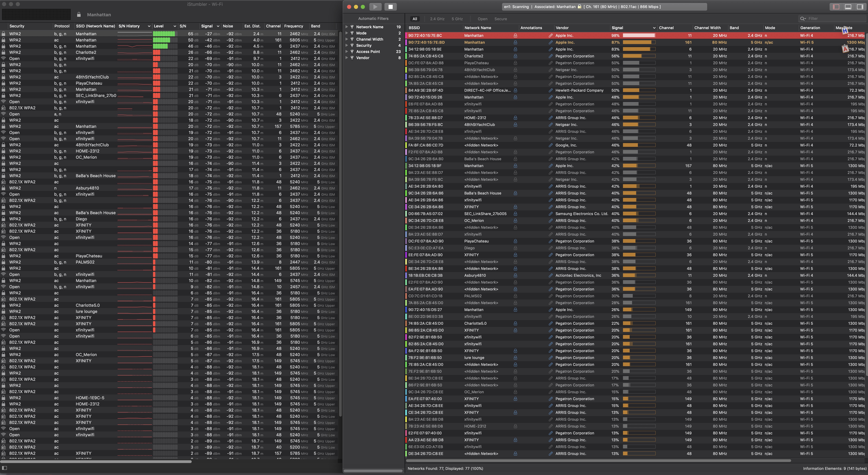Sort by the Vendor column header
The height and width of the screenshot is (475, 868).
pos(562,28)
